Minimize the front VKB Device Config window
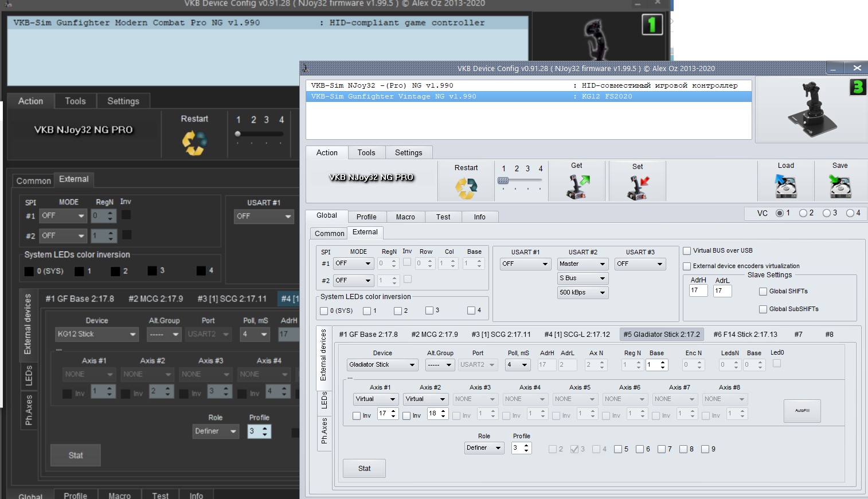Image resolution: width=868 pixels, height=499 pixels. 834,68
